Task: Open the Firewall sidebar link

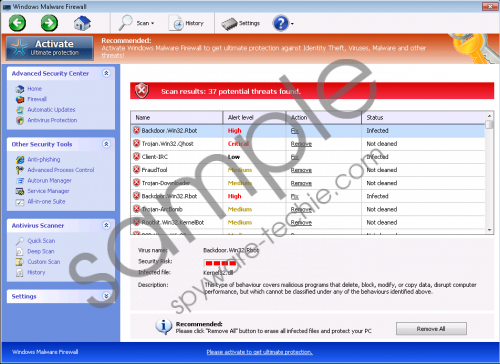Action: coord(37,99)
